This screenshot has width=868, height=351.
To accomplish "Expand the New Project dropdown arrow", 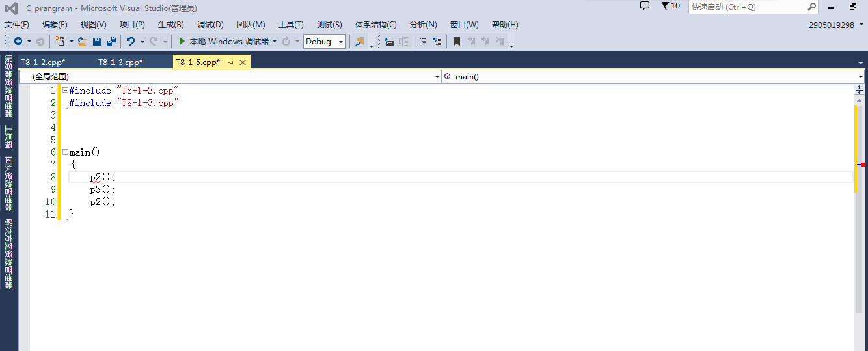I will tap(71, 41).
